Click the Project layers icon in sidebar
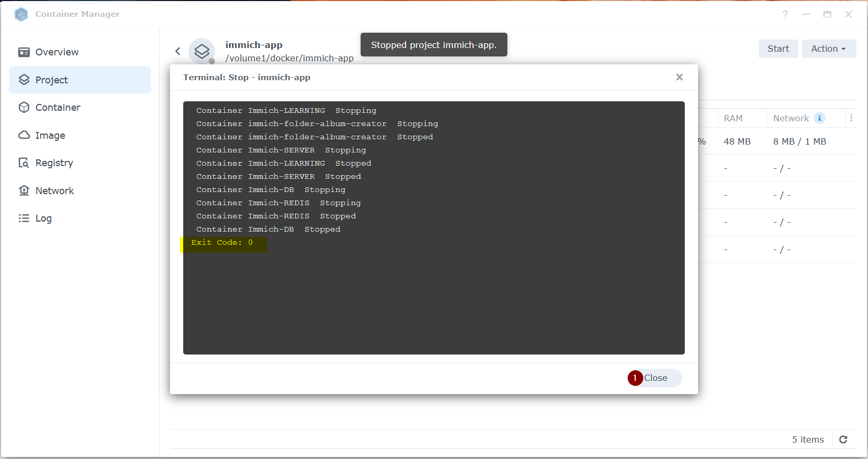Image resolution: width=868 pixels, height=459 pixels. click(24, 80)
